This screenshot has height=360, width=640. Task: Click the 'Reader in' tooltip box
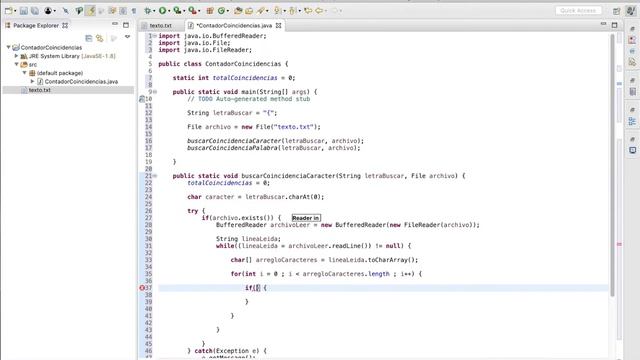click(306, 218)
